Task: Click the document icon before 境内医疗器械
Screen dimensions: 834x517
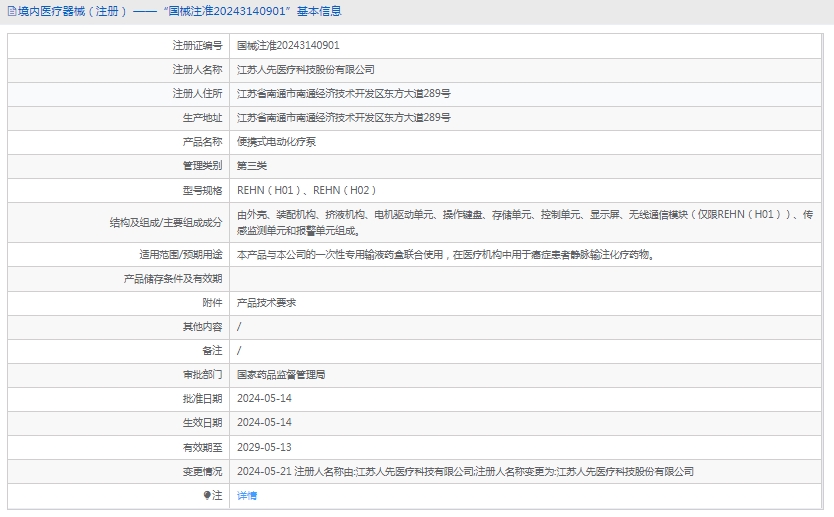Action: (11, 12)
